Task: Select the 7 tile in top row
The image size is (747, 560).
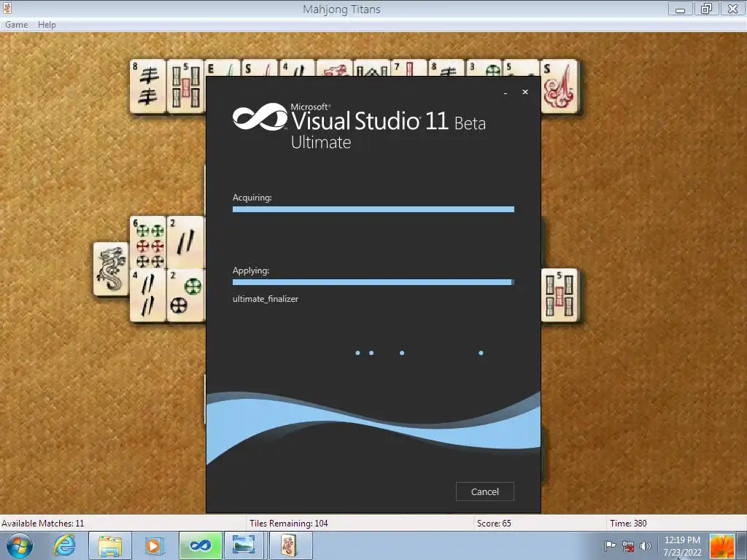Action: (409, 68)
